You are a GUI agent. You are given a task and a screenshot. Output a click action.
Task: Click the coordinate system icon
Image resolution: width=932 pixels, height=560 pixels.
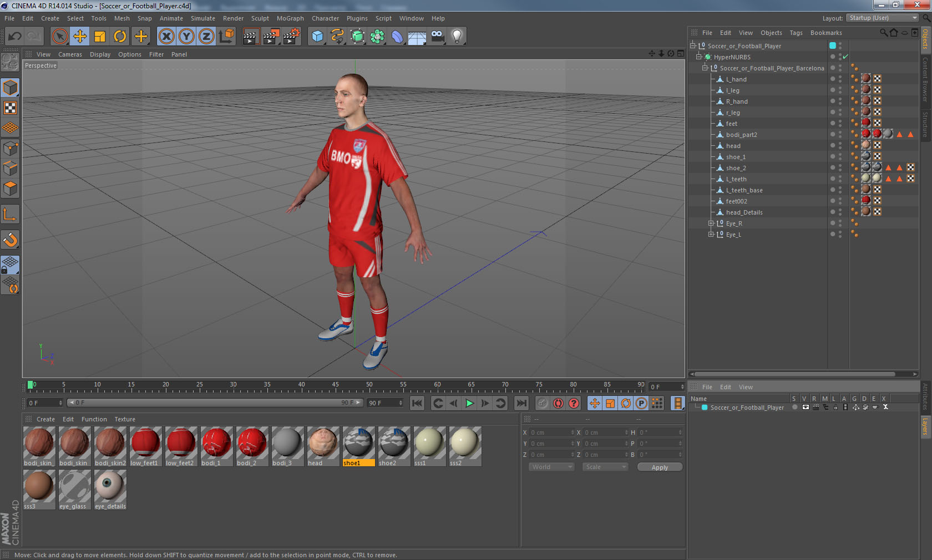pyautogui.click(x=226, y=37)
